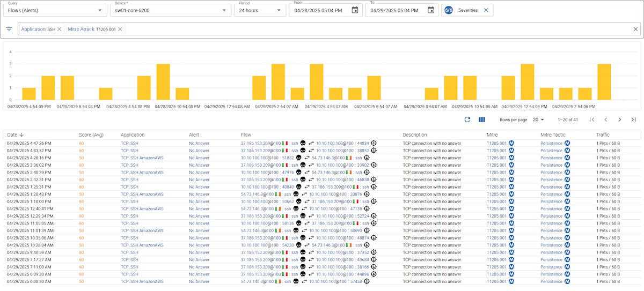Open the From date calendar picker
Image resolution: width=644 pixels, height=291 pixels.
point(355,10)
